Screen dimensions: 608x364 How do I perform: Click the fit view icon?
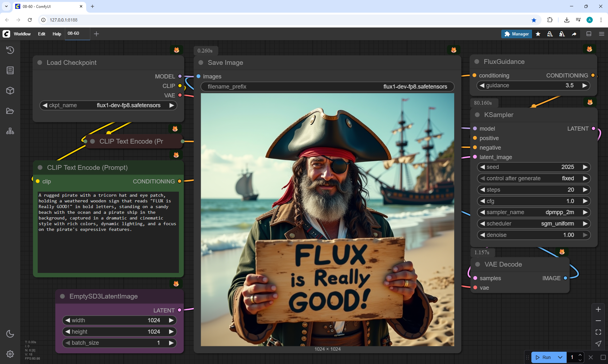(x=598, y=332)
